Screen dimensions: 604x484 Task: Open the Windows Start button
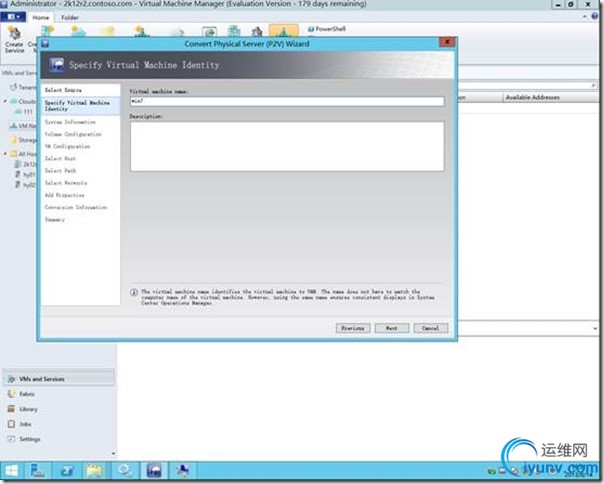pyautogui.click(x=12, y=471)
